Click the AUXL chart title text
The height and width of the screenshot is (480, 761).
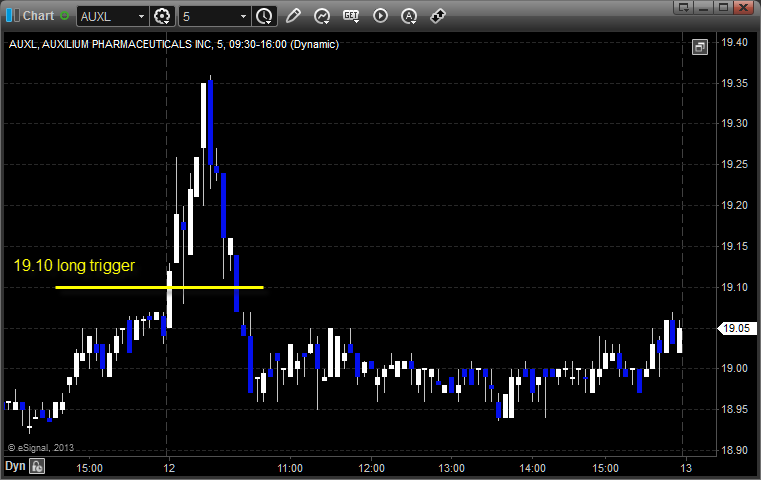coord(174,44)
